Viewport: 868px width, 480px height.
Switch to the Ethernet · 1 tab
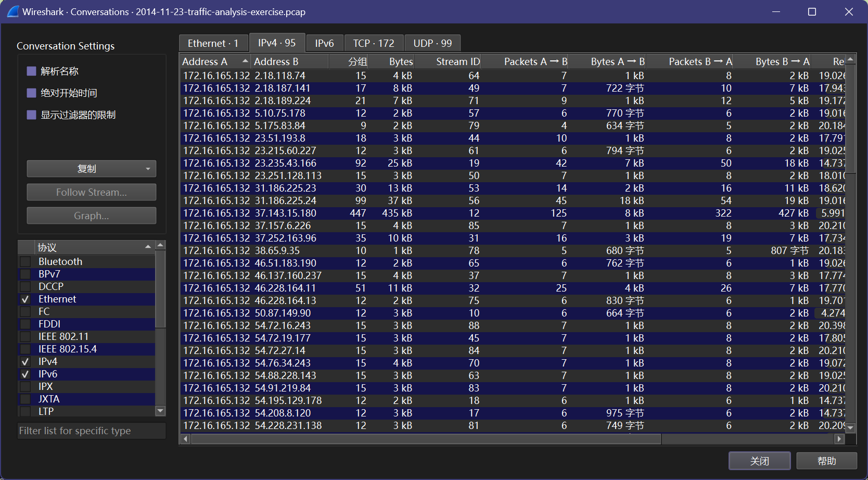click(x=213, y=43)
